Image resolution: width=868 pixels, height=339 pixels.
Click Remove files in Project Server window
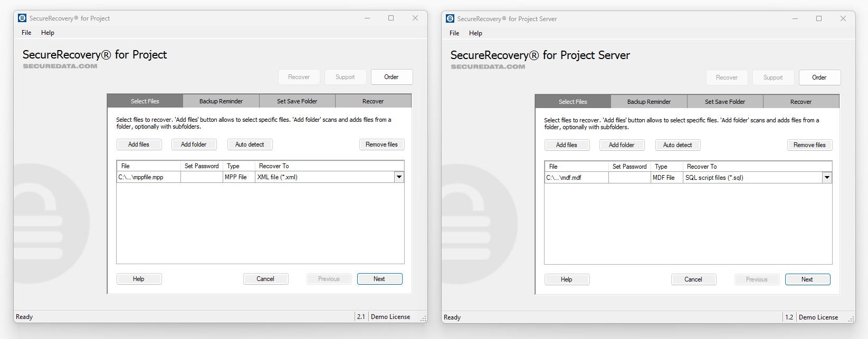pyautogui.click(x=809, y=145)
